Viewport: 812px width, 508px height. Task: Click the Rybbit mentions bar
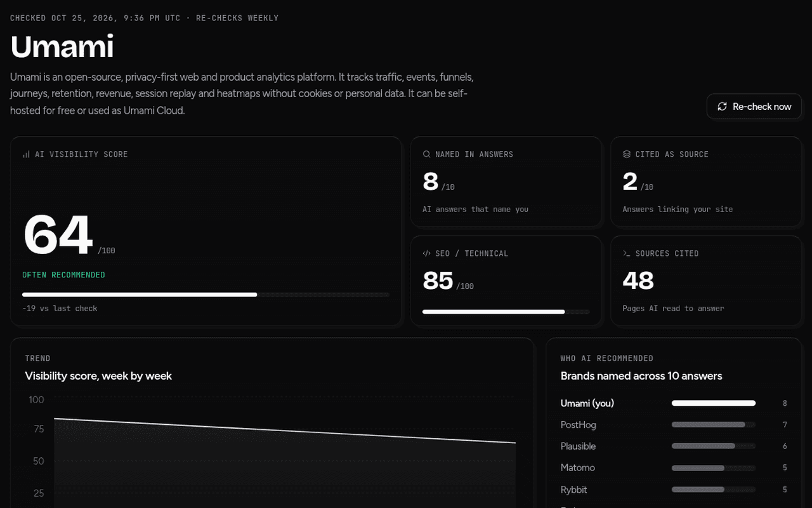click(x=714, y=490)
